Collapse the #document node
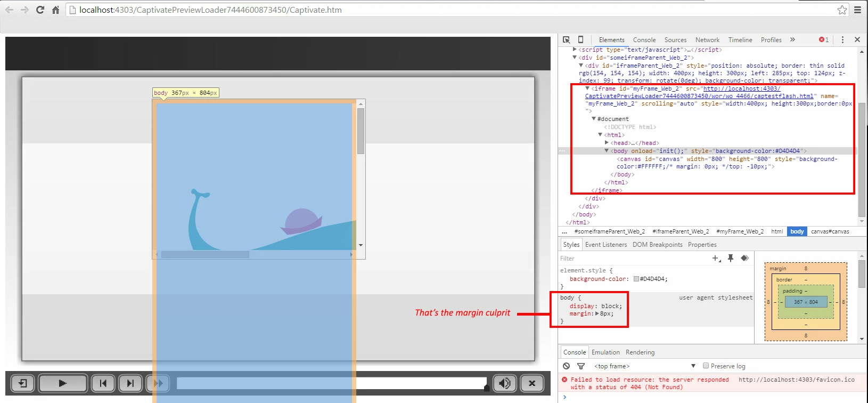Image resolution: width=868 pixels, height=403 pixels. pos(594,119)
